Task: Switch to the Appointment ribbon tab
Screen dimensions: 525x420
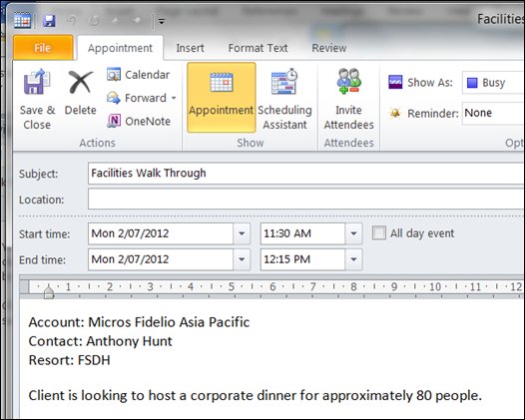Action: coord(120,48)
